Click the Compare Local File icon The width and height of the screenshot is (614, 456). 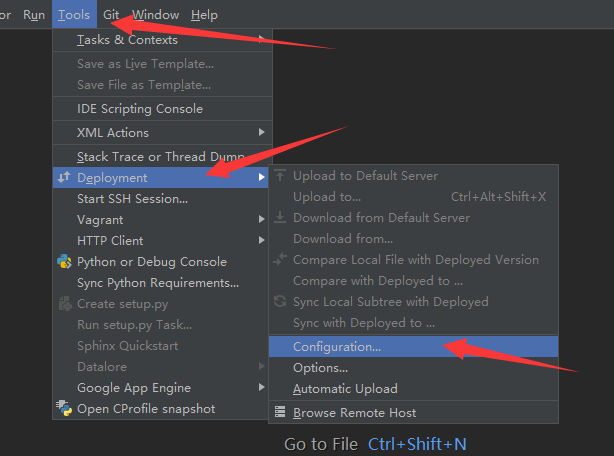(280, 259)
